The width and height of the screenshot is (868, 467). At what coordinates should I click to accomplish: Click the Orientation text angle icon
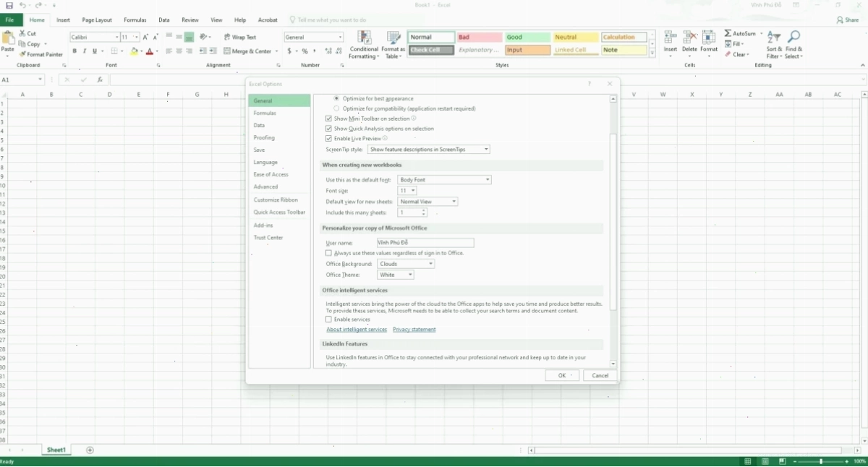(x=205, y=37)
